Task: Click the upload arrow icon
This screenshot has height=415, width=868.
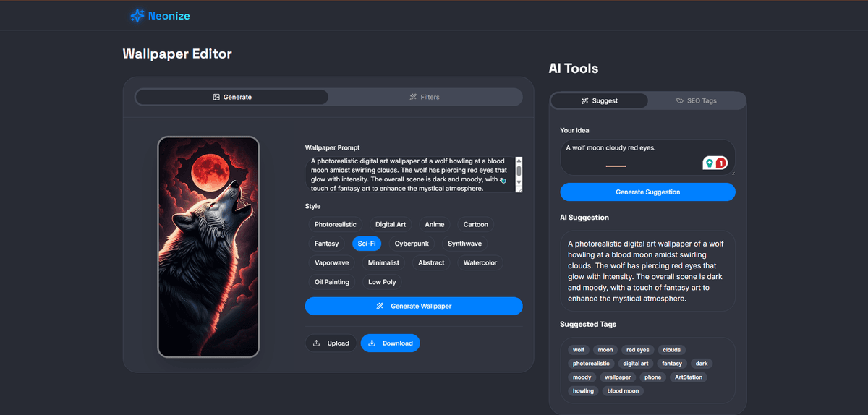Action: pos(316,343)
